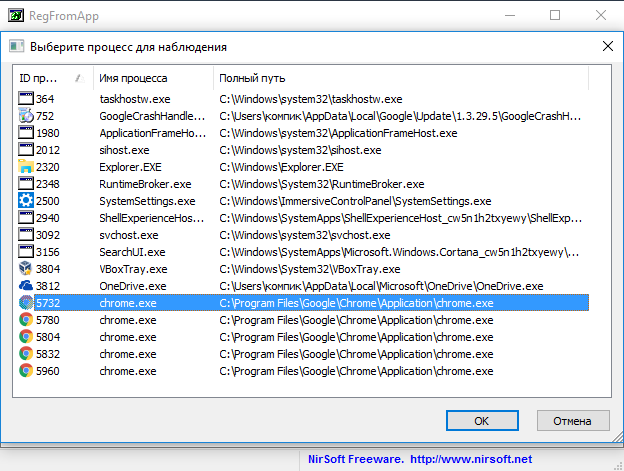Image resolution: width=624 pixels, height=471 pixels.
Task: Select the Explorer.EXE process name
Action: 131,167
